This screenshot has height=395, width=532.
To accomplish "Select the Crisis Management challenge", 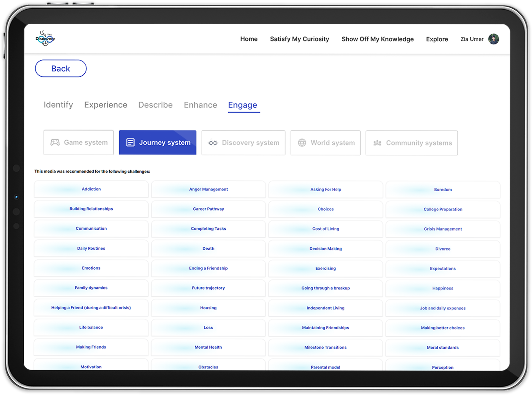I will (x=443, y=229).
